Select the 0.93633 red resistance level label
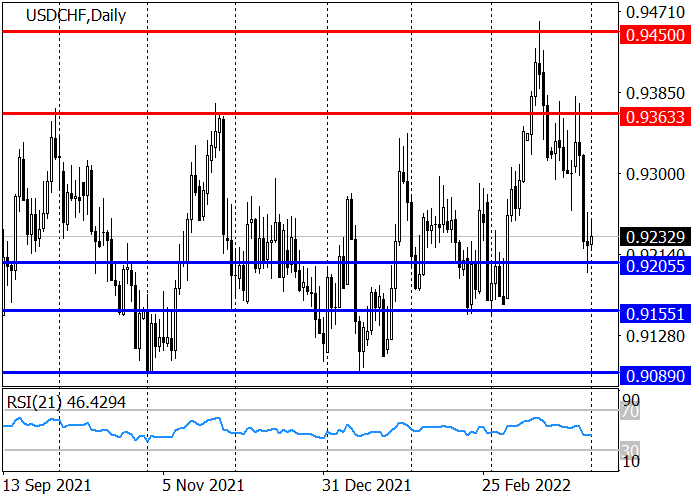 (x=655, y=117)
